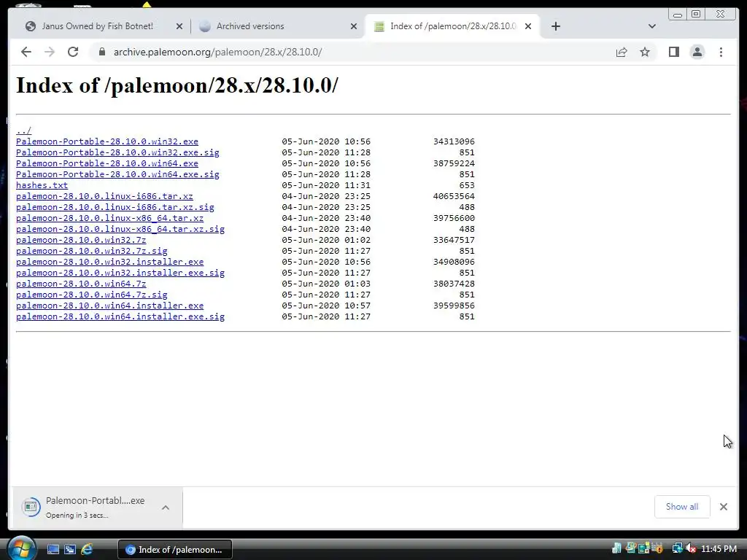
Task: Open the Chrome profile menu
Action: click(697, 52)
